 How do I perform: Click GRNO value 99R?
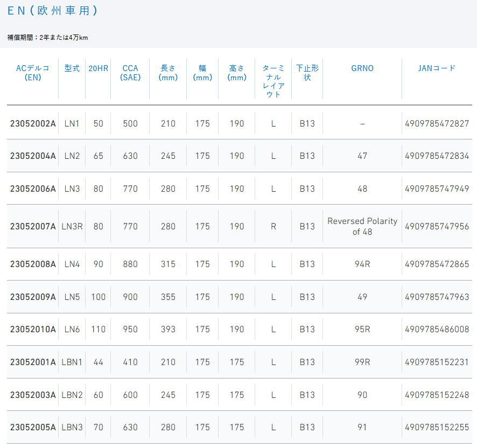362,362
